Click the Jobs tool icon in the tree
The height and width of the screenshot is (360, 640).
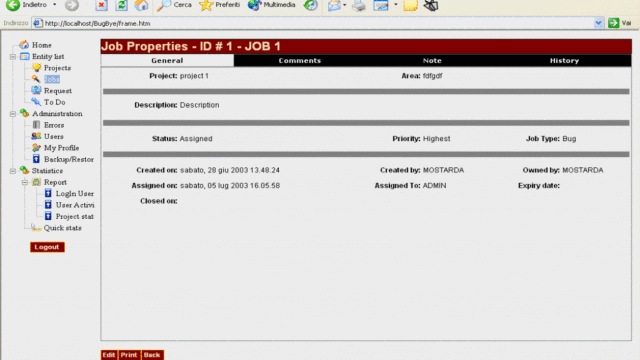pyautogui.click(x=36, y=79)
